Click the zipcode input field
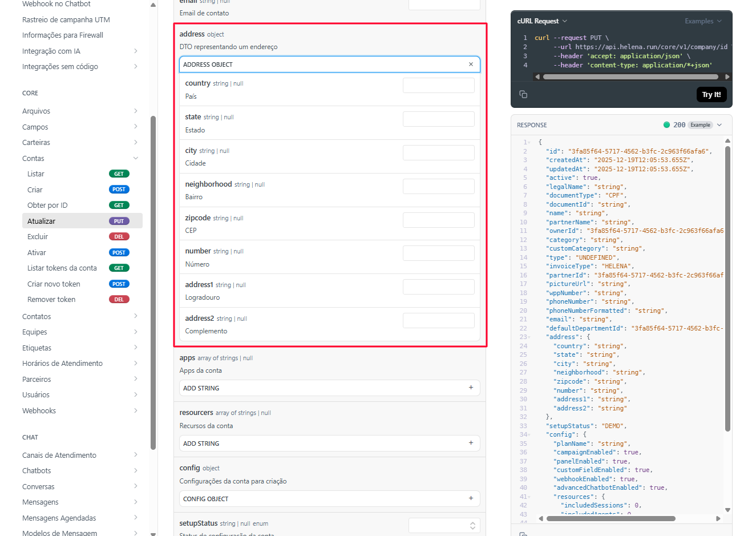 pos(438,220)
